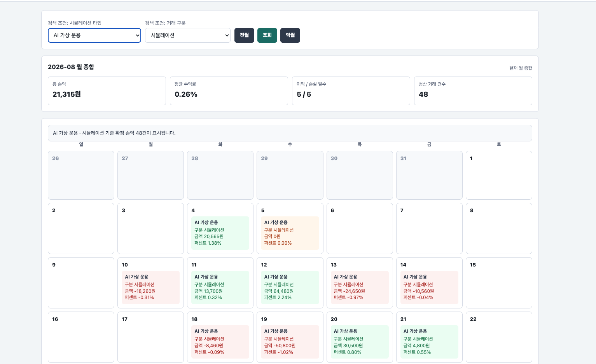Go to previous month with 전월 button
This screenshot has width=596, height=364.
point(244,35)
